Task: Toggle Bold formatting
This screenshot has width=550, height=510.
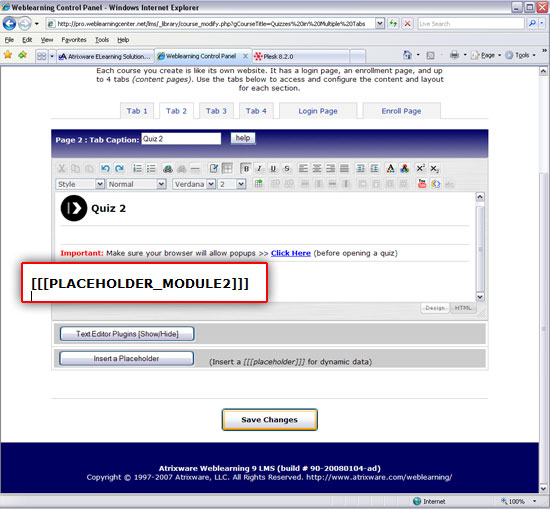Action: coord(246,169)
